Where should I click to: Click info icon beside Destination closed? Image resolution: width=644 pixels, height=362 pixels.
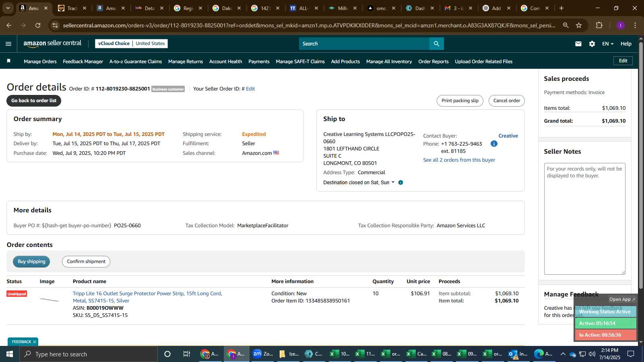tap(400, 183)
